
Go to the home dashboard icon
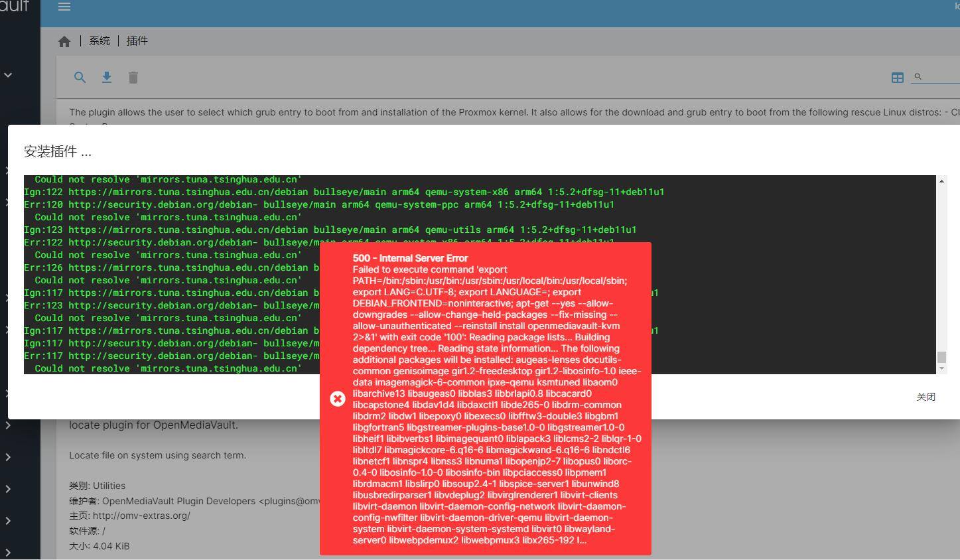pos(64,42)
